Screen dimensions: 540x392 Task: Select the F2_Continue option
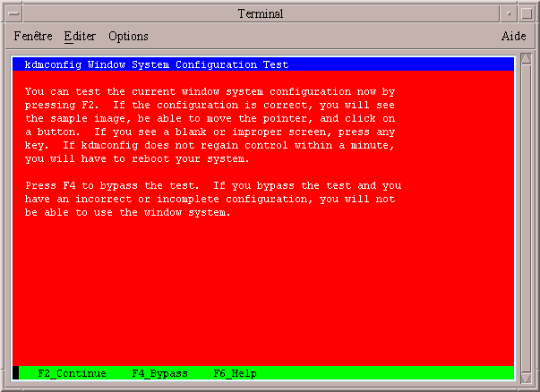(72, 373)
